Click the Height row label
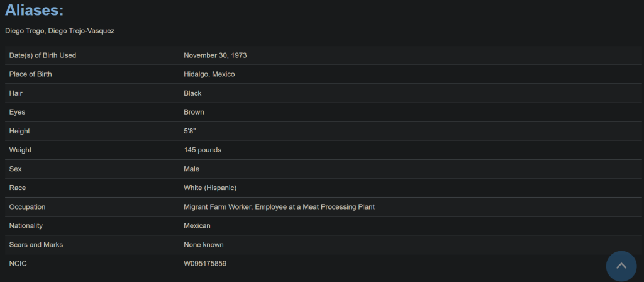 coord(19,131)
